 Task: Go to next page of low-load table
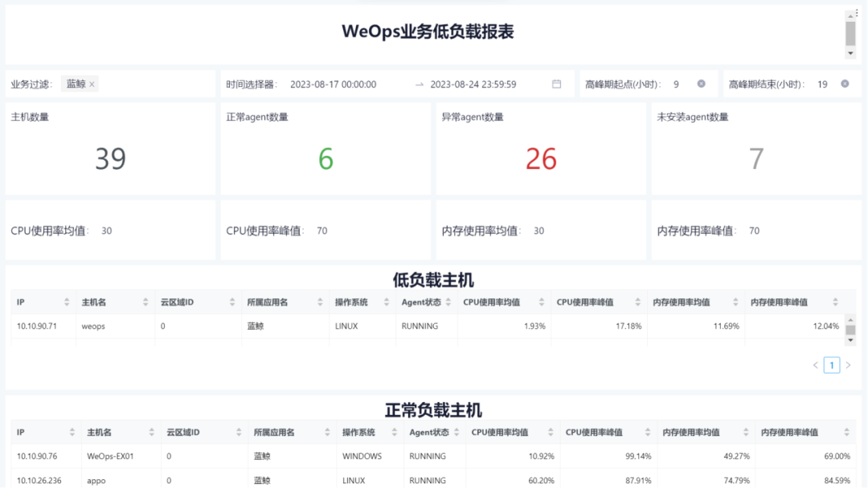click(848, 365)
